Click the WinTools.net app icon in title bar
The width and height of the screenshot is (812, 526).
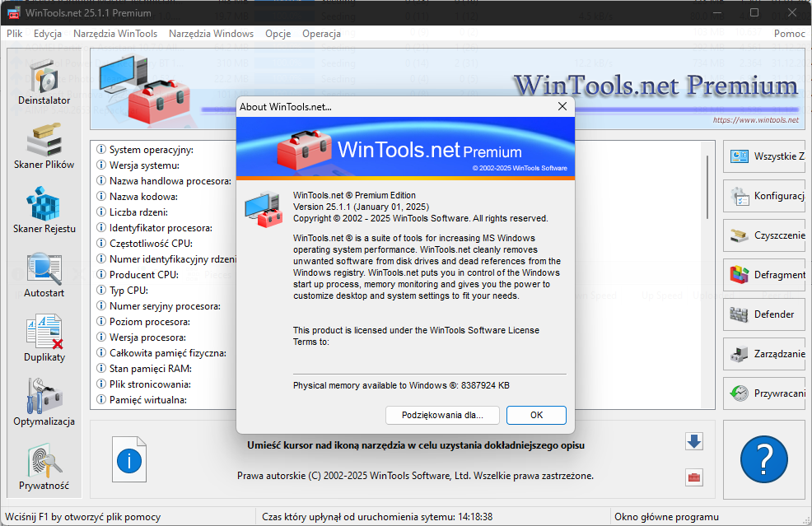13,13
